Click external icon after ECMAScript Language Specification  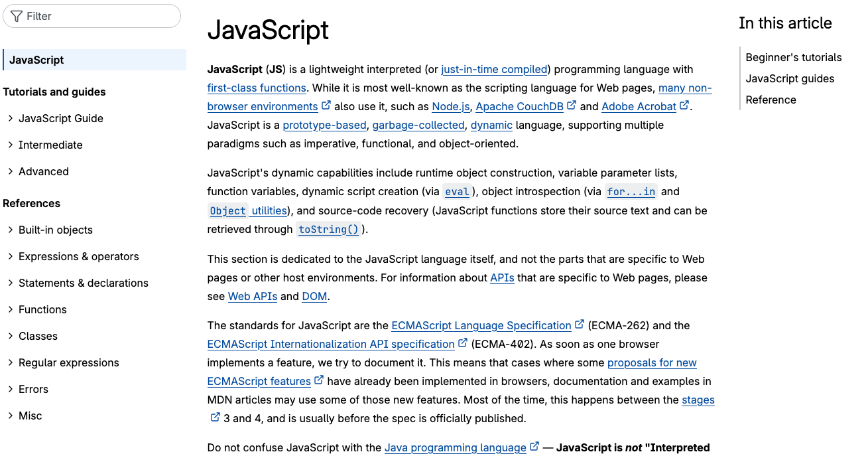(580, 325)
